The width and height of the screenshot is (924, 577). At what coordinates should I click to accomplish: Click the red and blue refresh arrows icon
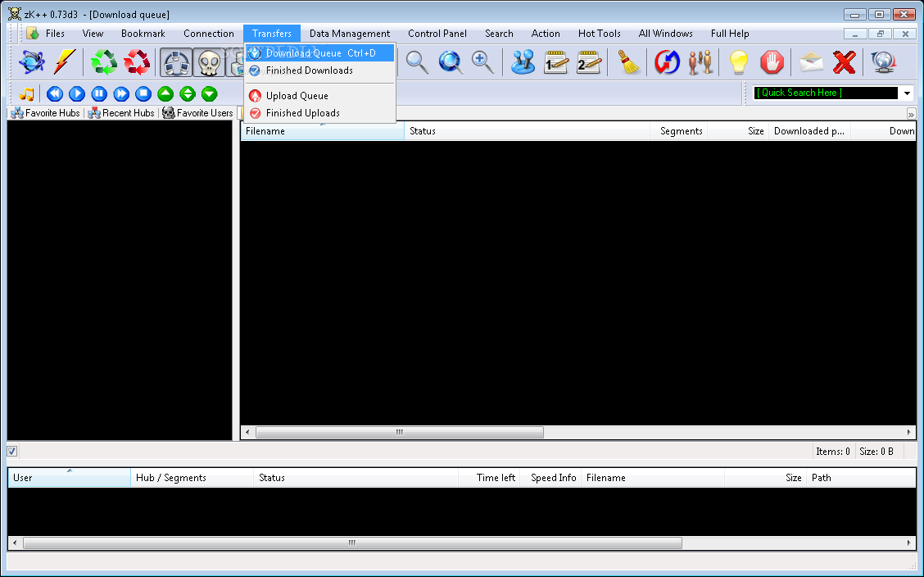667,62
